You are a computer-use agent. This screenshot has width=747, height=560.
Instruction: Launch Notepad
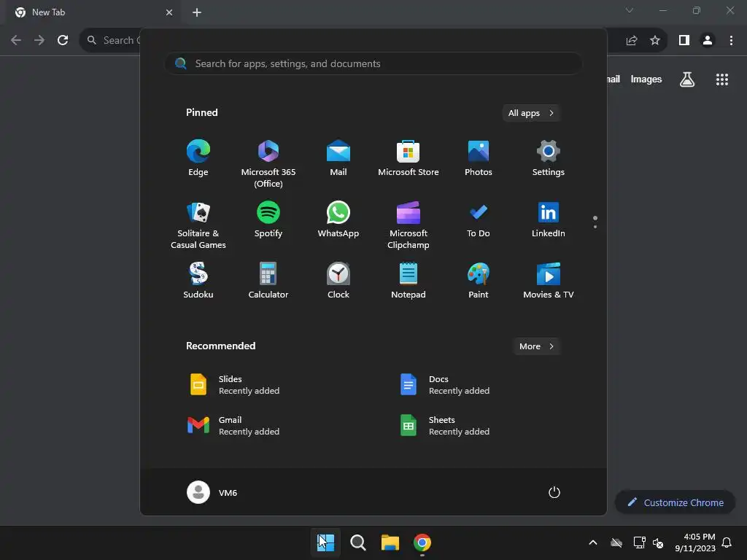click(409, 281)
